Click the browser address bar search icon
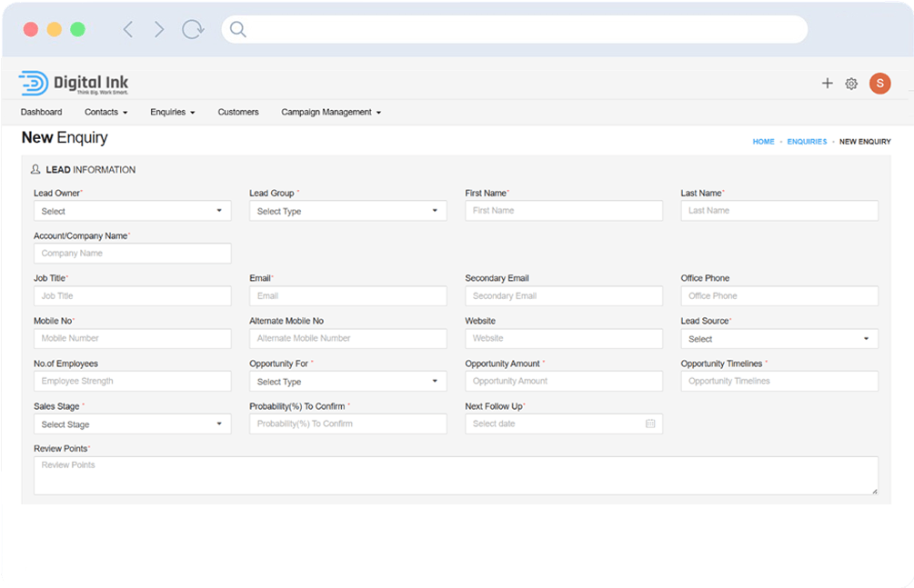The width and height of the screenshot is (914, 588). pos(238,29)
